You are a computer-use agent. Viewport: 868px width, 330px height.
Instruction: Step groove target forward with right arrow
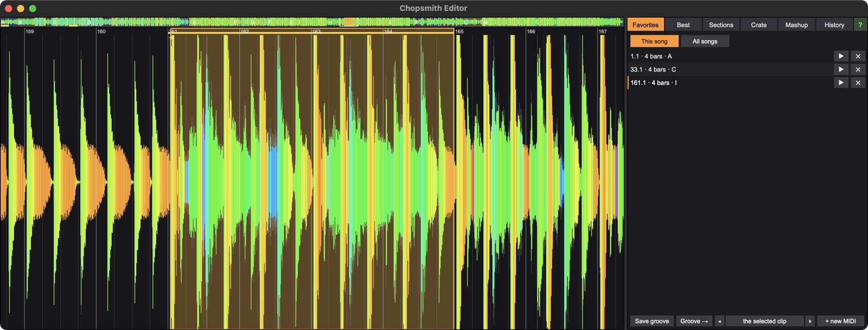click(x=810, y=321)
